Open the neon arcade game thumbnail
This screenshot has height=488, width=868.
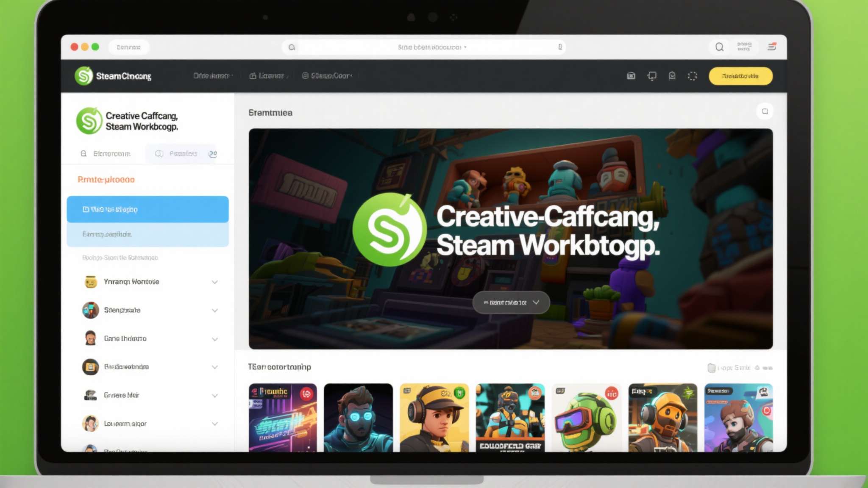(283, 418)
